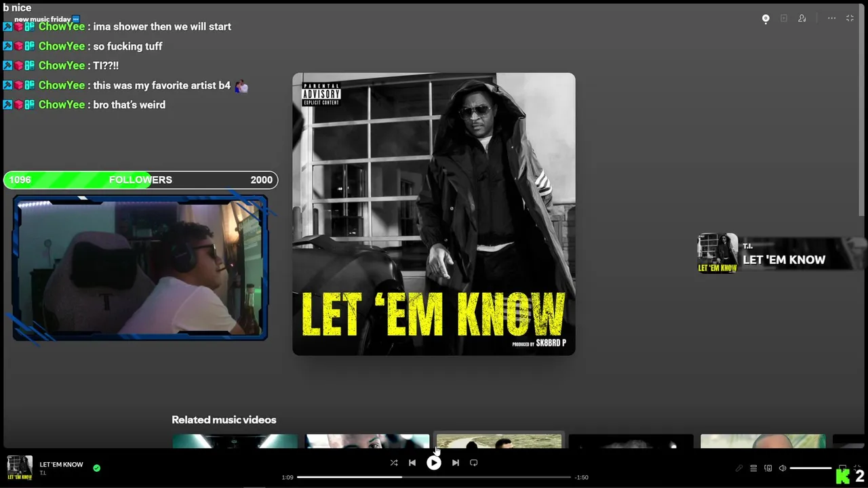Exit full view with the collapse icon
Viewport: 868px width, 488px height.
click(x=850, y=18)
